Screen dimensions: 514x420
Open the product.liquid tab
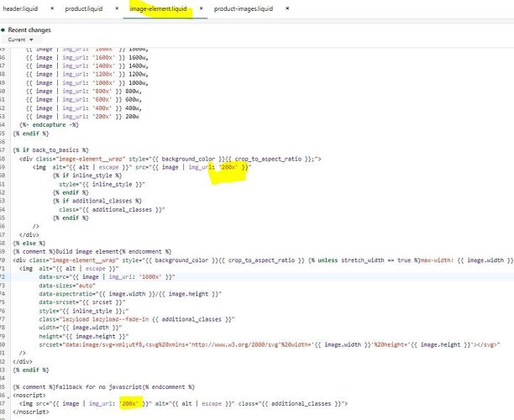click(x=84, y=9)
